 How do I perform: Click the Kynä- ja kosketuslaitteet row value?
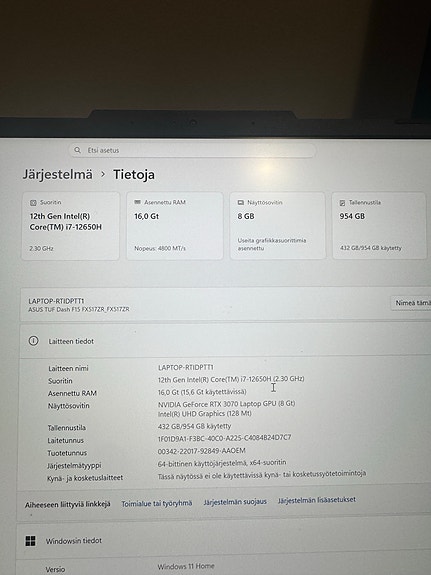point(262,475)
